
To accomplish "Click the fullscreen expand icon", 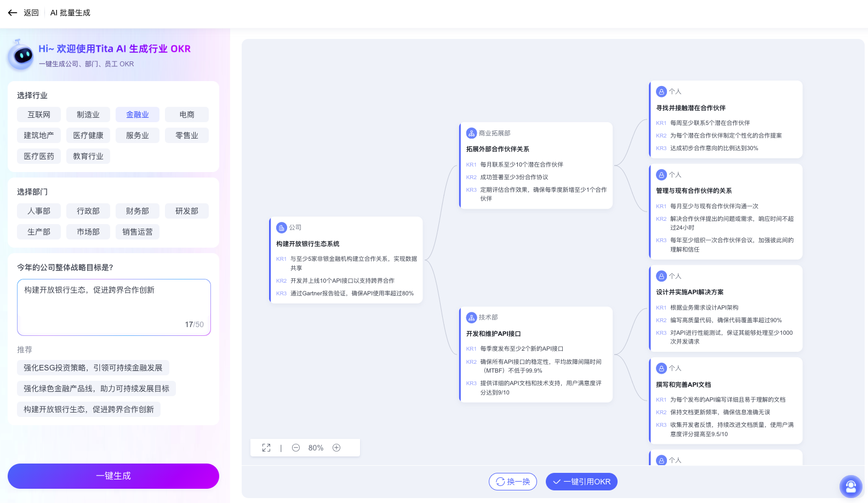I will click(266, 448).
